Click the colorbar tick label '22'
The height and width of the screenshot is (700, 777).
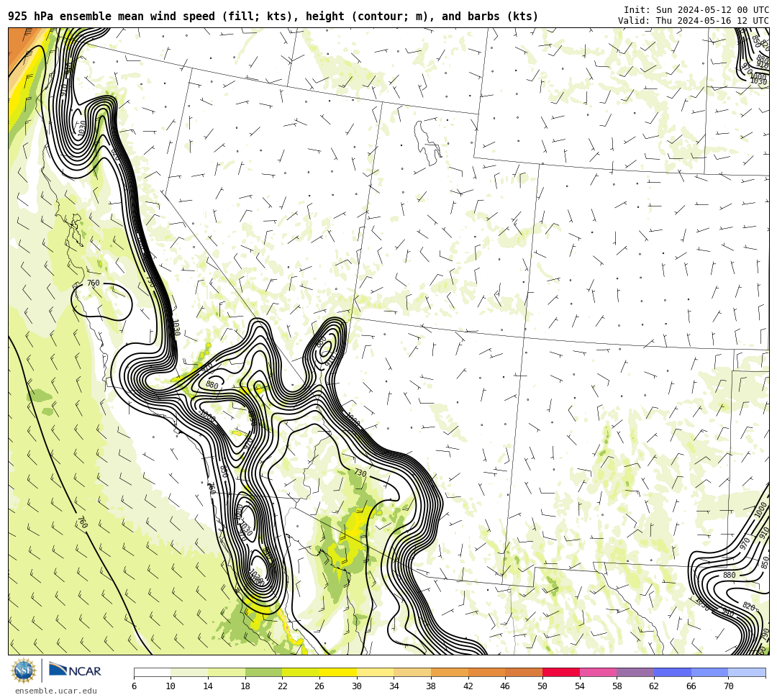pyautogui.click(x=283, y=686)
